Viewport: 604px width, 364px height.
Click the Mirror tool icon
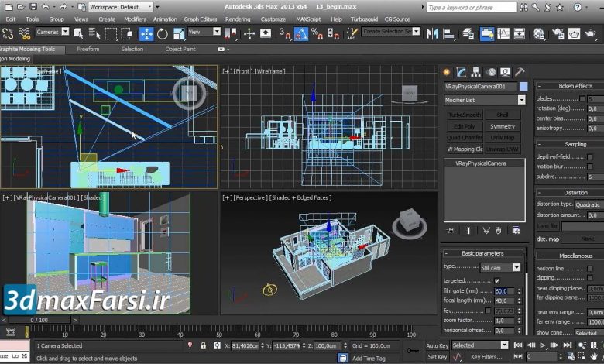(432, 34)
